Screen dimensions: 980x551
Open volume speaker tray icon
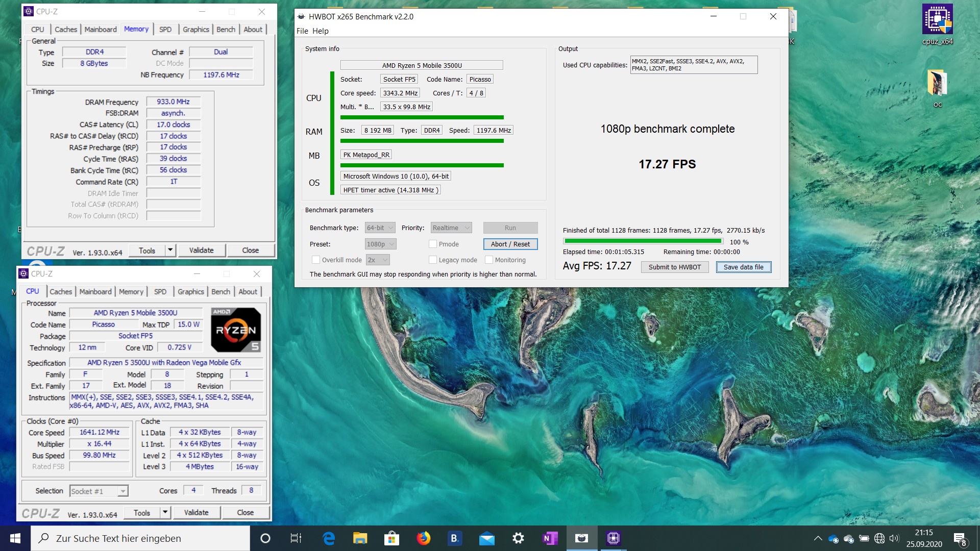pyautogui.click(x=894, y=538)
